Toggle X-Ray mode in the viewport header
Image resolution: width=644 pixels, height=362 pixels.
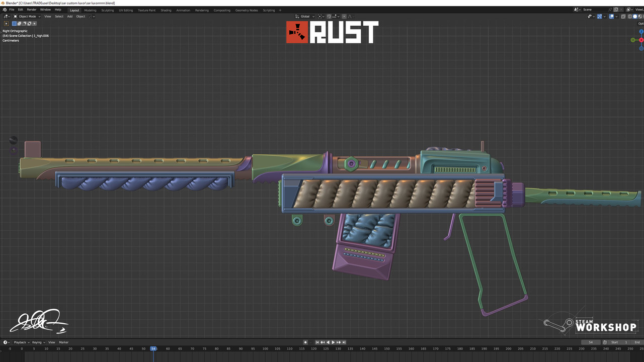pos(623,16)
